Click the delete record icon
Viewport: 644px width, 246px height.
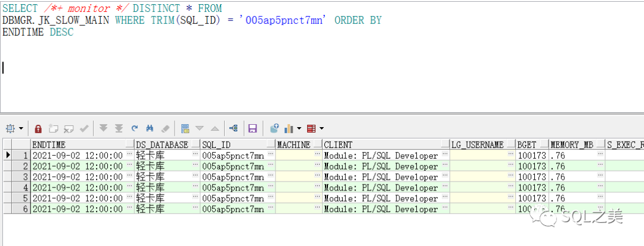click(x=69, y=129)
